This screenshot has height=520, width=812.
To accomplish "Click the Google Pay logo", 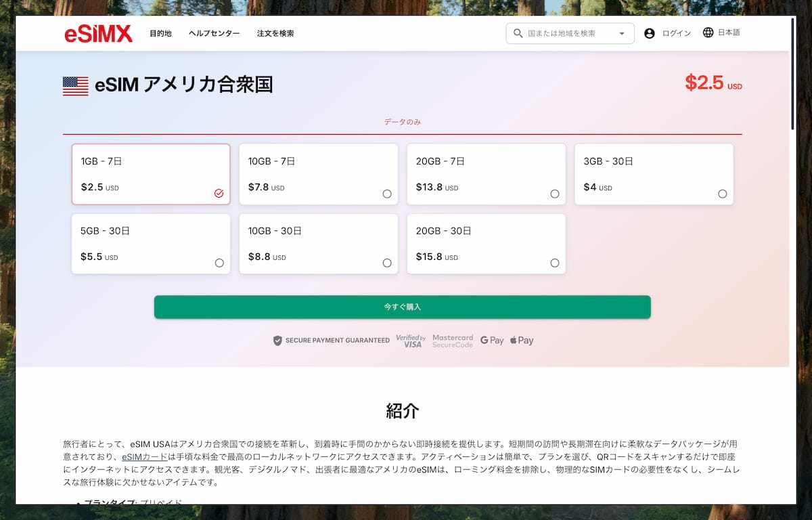I will [x=492, y=341].
